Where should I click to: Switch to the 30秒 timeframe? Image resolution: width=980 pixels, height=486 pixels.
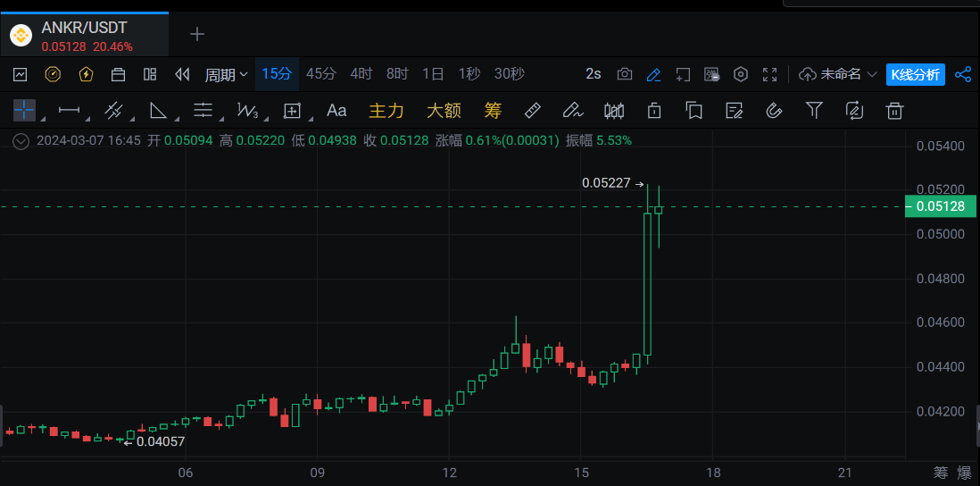point(510,74)
